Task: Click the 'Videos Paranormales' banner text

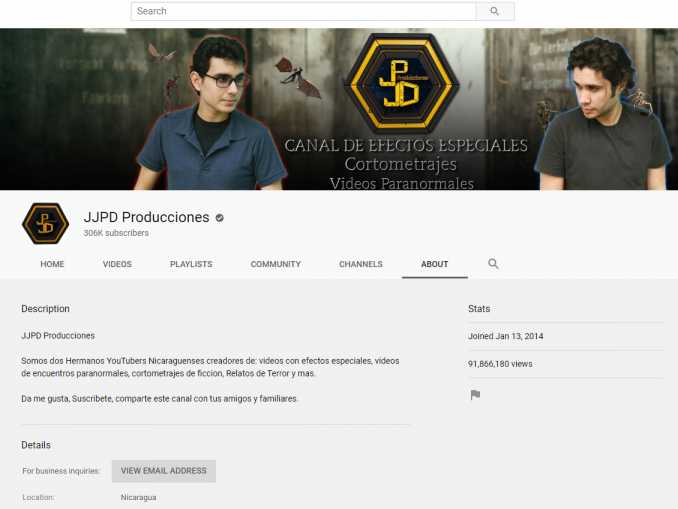Action: point(402,183)
